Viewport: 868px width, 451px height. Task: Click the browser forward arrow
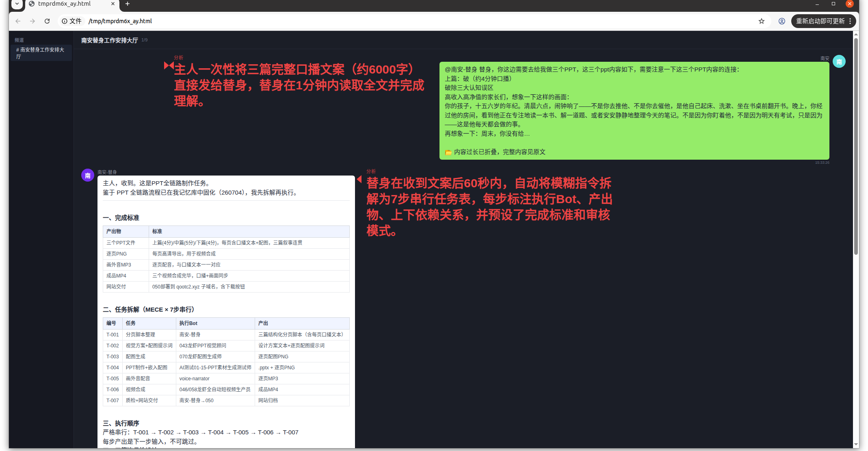(x=32, y=21)
